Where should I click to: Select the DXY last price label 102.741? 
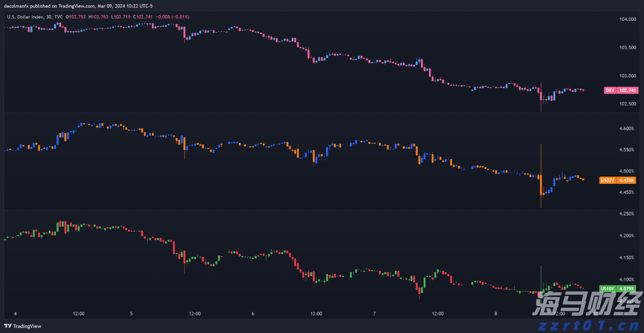click(628, 91)
